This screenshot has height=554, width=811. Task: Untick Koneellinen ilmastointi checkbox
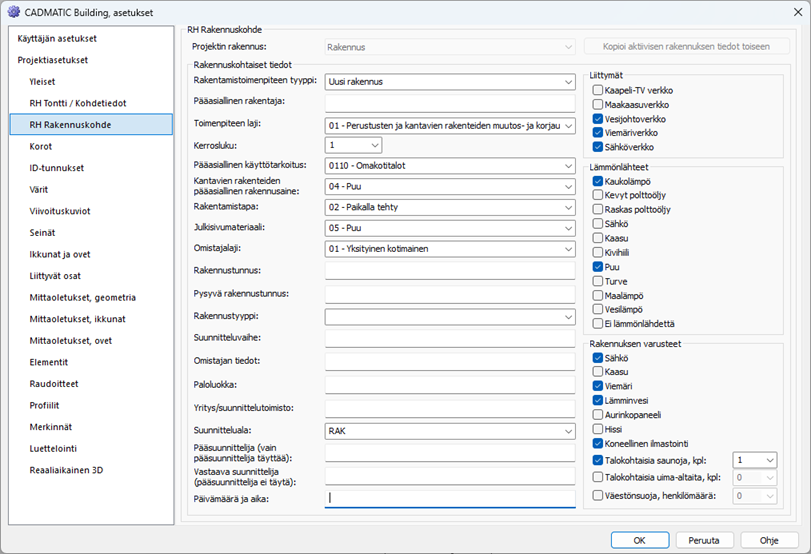pos(597,443)
